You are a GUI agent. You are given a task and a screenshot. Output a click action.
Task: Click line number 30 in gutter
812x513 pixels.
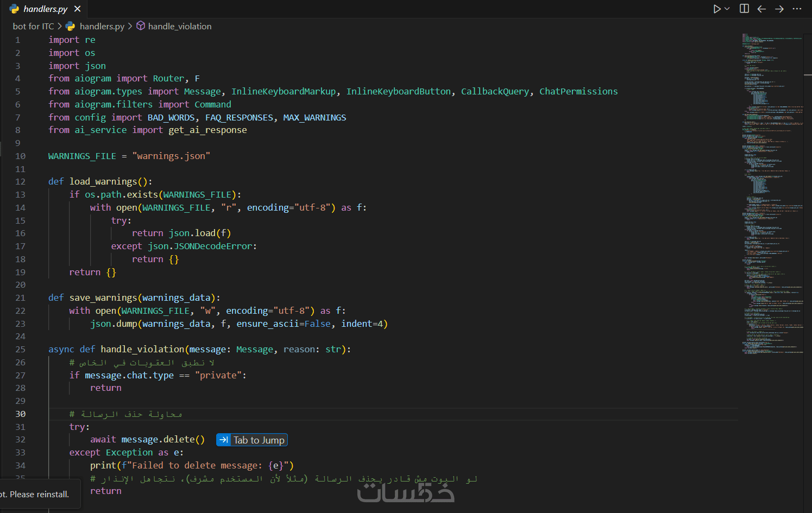(x=20, y=414)
